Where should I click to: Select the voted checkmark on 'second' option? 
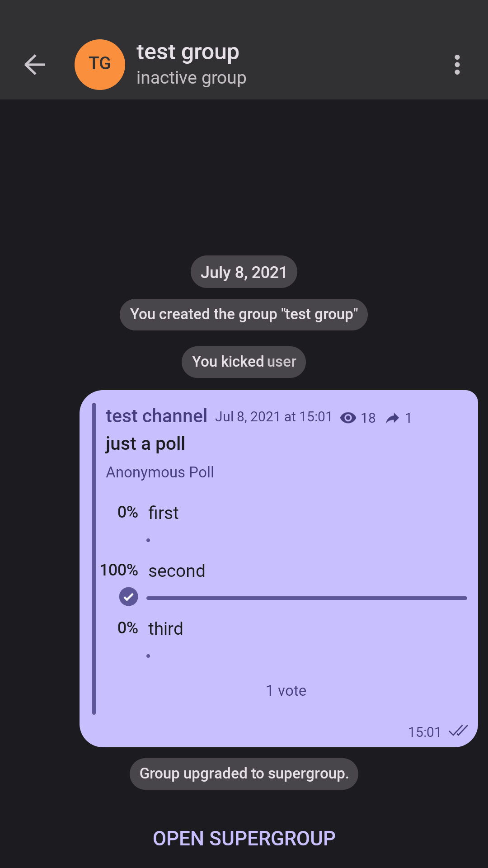click(128, 596)
